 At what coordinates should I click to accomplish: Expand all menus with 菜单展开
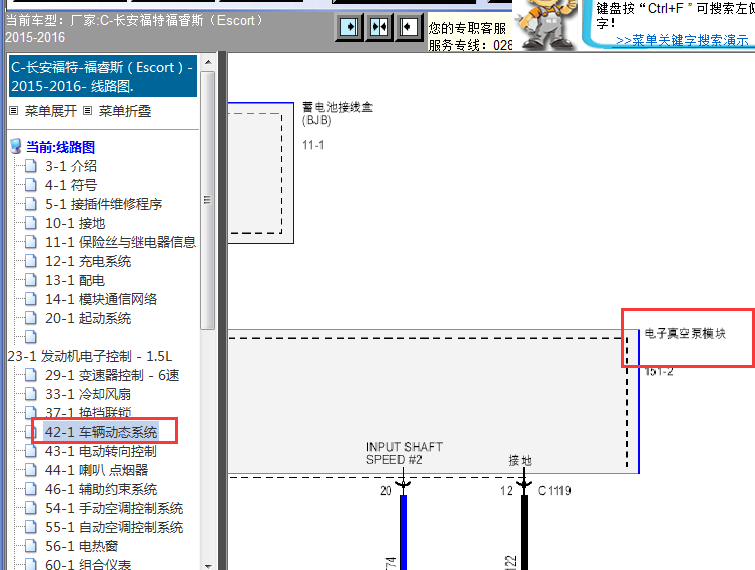[x=51, y=111]
